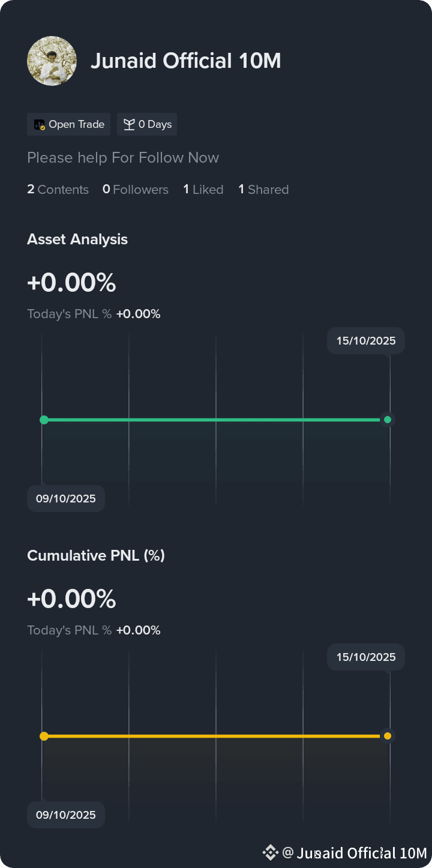The width and height of the screenshot is (432, 868).
Task: Click the Open Trade tag
Action: [68, 124]
